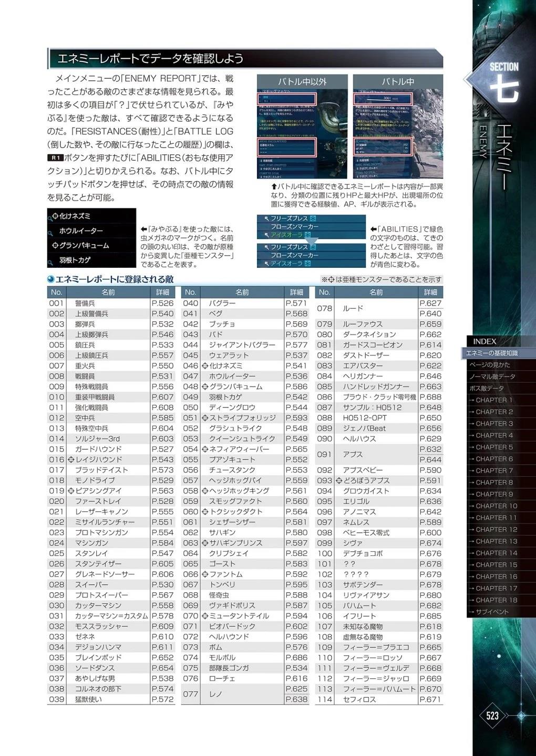
Task: Click the バトル中 screenshot header
Action: coord(397,81)
